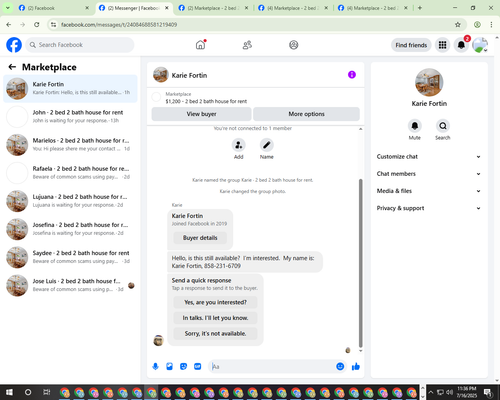
Task: Show hidden system tray icons
Action: point(430,392)
